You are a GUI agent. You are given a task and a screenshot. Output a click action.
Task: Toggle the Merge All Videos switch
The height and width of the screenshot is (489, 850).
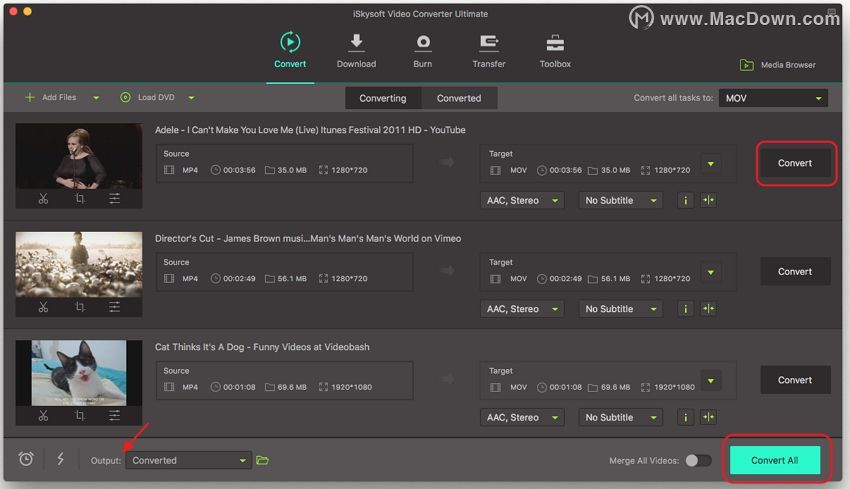(698, 461)
